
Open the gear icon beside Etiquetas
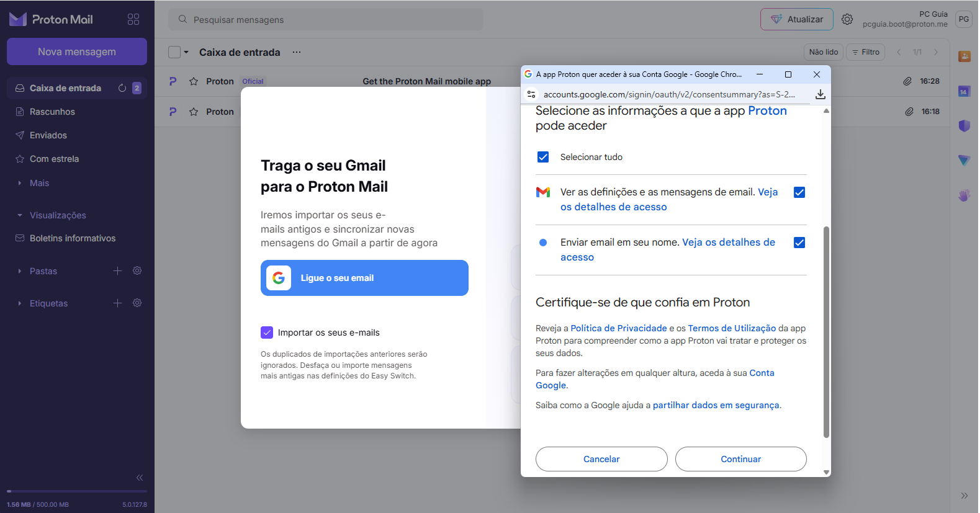click(x=137, y=303)
